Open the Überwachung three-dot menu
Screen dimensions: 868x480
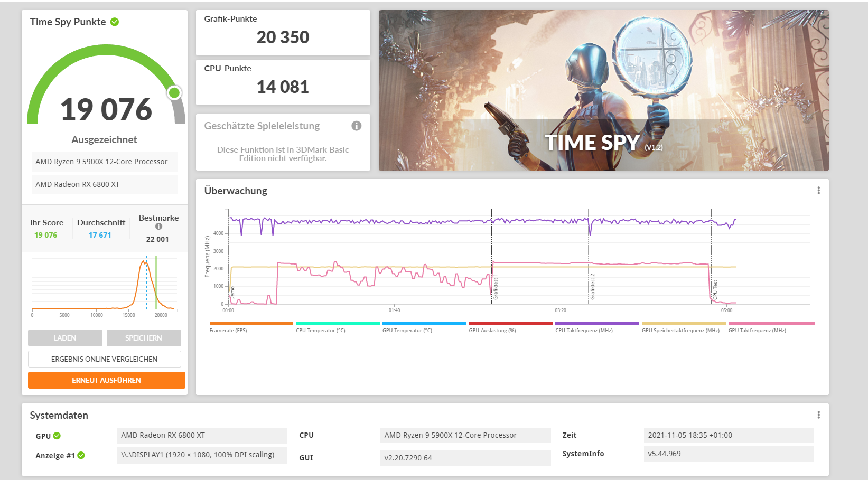pyautogui.click(x=818, y=191)
